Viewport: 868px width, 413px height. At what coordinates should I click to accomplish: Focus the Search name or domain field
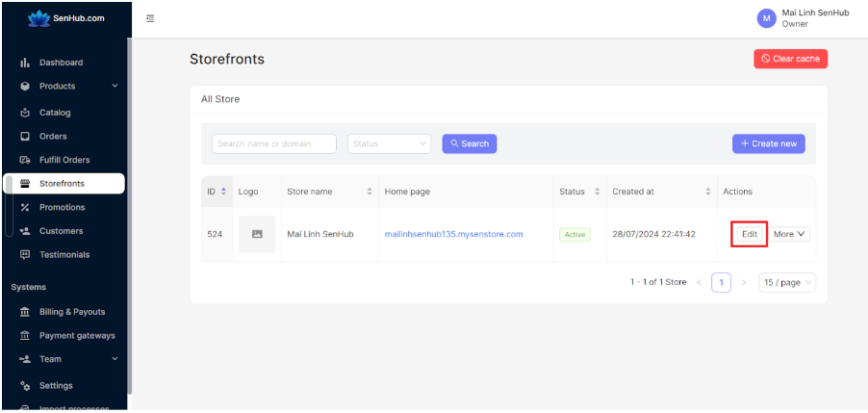click(x=274, y=143)
